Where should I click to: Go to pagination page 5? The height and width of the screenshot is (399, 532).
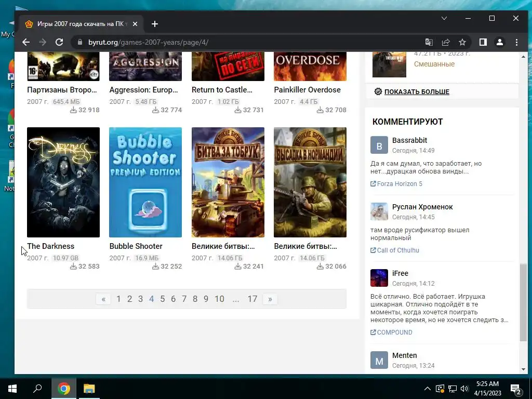[163, 299]
